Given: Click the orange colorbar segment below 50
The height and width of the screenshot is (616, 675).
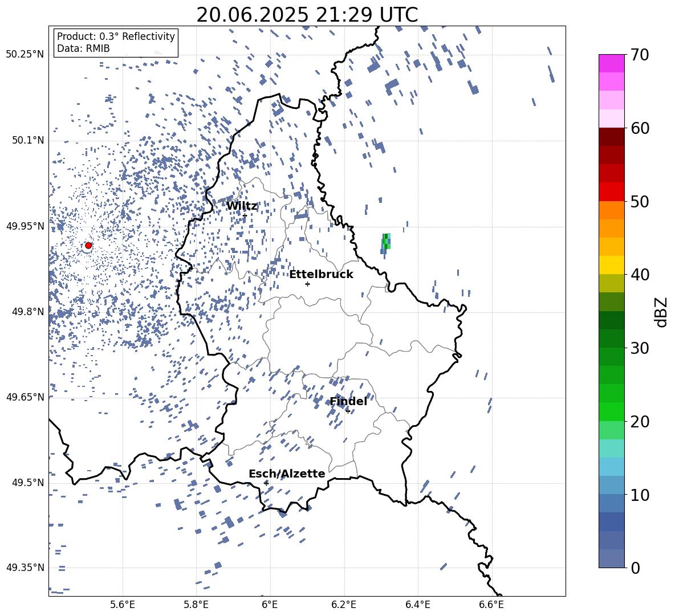Looking at the screenshot, I should click(x=612, y=210).
